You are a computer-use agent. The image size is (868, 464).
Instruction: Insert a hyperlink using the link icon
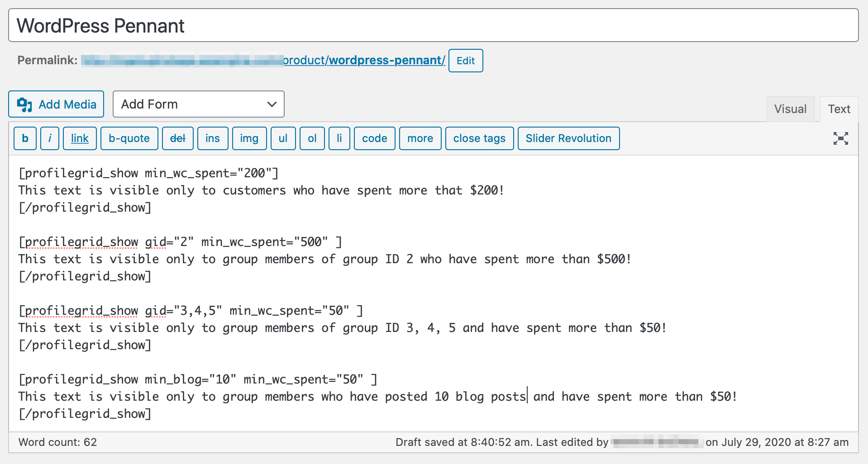click(x=80, y=138)
